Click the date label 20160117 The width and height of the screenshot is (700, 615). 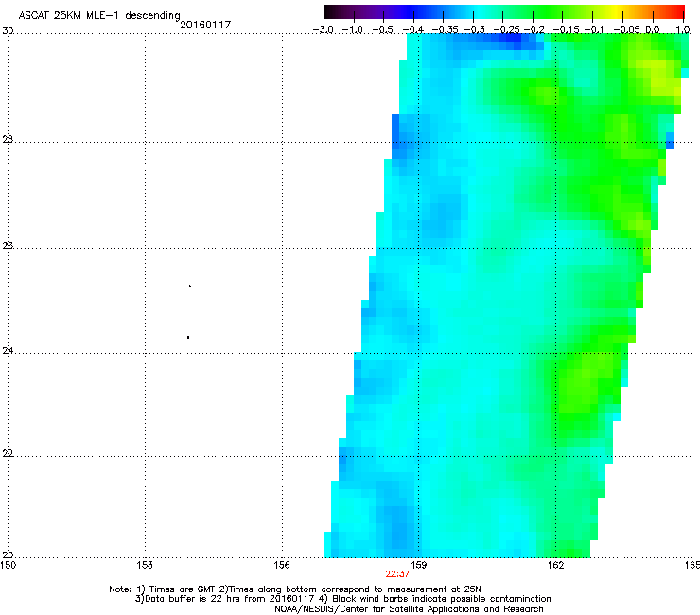tap(205, 25)
